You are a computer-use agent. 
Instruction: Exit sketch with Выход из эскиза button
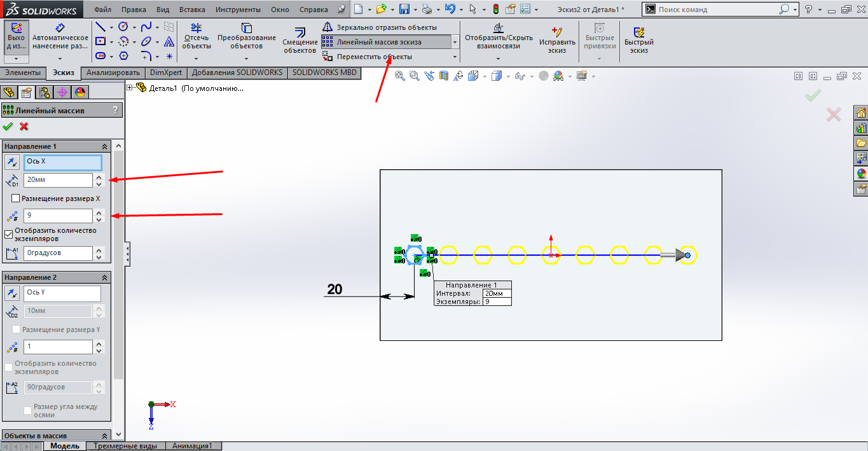coord(17,36)
